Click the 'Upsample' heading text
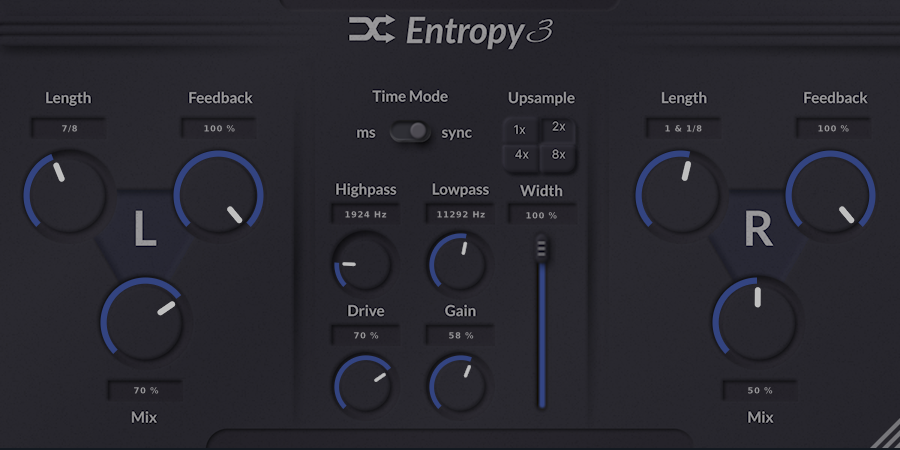900x450 pixels. [541, 98]
